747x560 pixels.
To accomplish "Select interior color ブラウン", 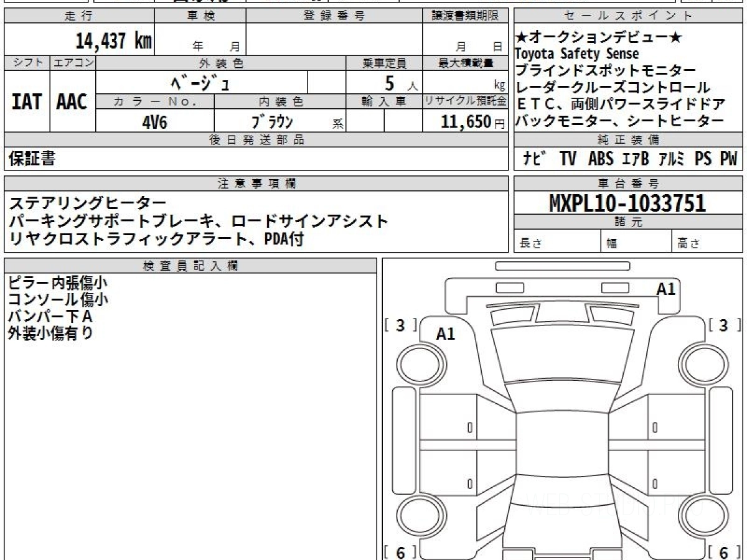I will click(272, 122).
